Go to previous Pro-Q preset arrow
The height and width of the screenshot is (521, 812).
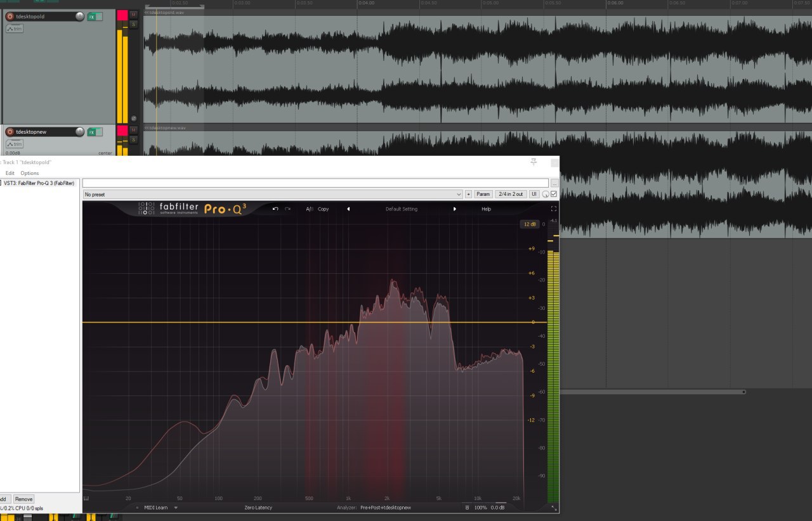348,209
